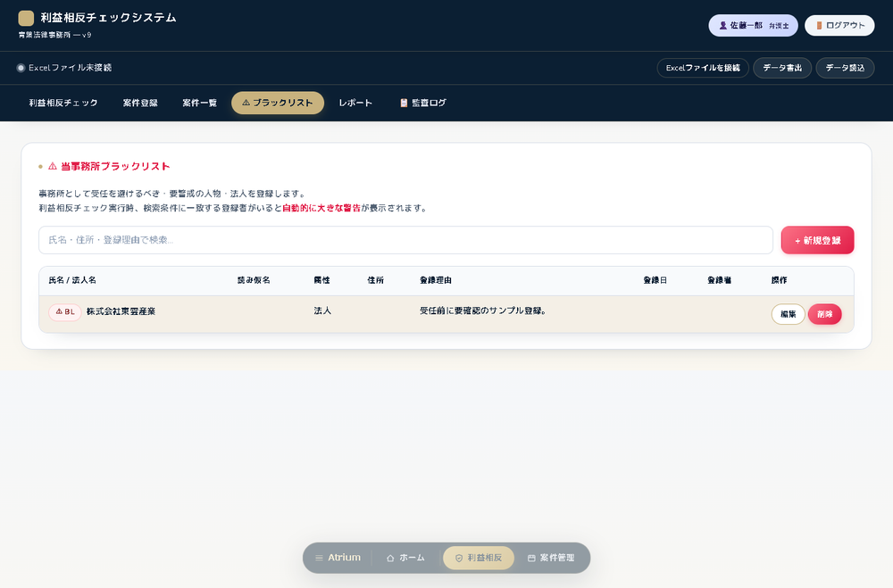Click 読み仮名 column header
893x588 pixels.
pyautogui.click(x=254, y=280)
